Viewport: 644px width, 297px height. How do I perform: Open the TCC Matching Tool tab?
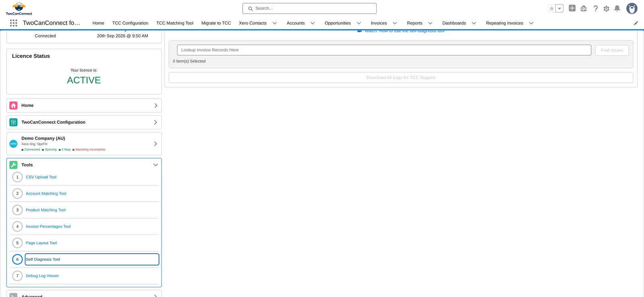click(175, 23)
